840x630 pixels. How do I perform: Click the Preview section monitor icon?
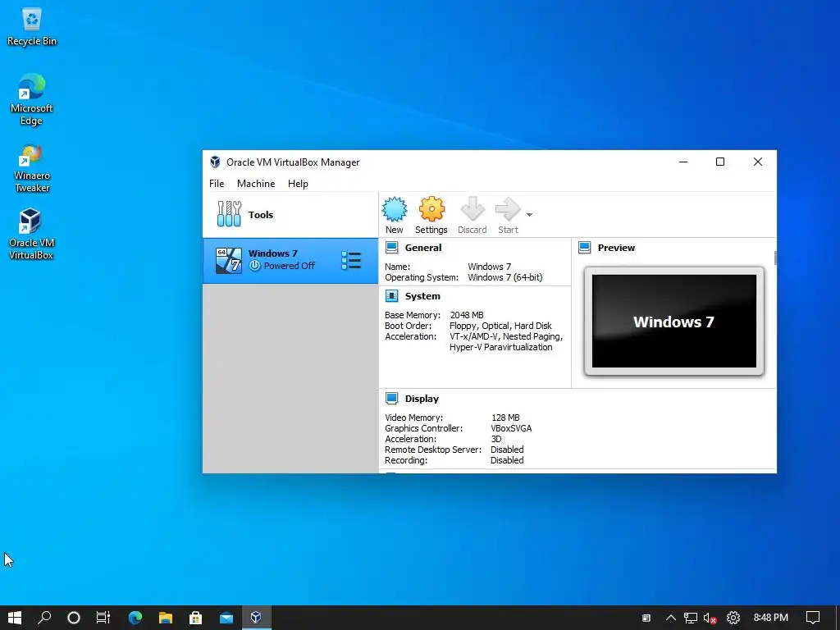point(584,248)
